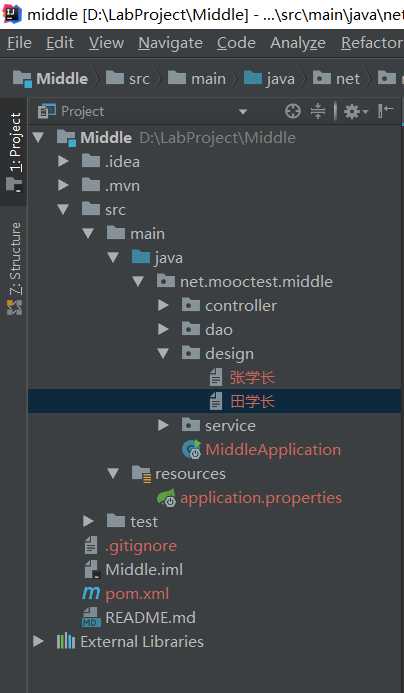Open the Project view mode dropdown
Viewport: 404px width, 693px height.
(242, 112)
